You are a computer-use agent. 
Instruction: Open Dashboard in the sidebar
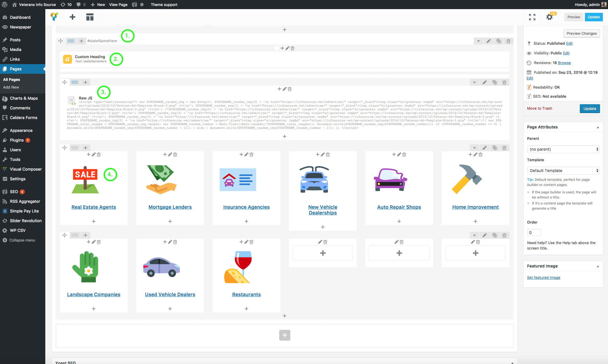point(20,17)
